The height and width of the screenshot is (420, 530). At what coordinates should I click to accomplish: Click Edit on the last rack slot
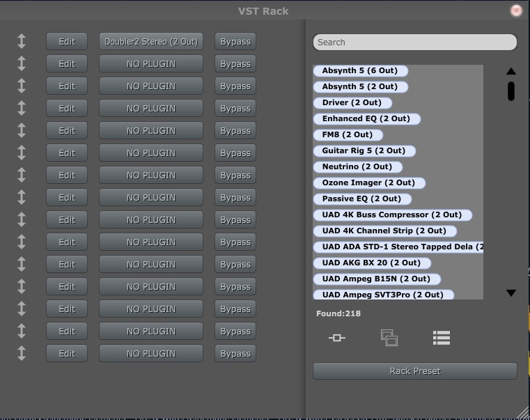coord(67,353)
